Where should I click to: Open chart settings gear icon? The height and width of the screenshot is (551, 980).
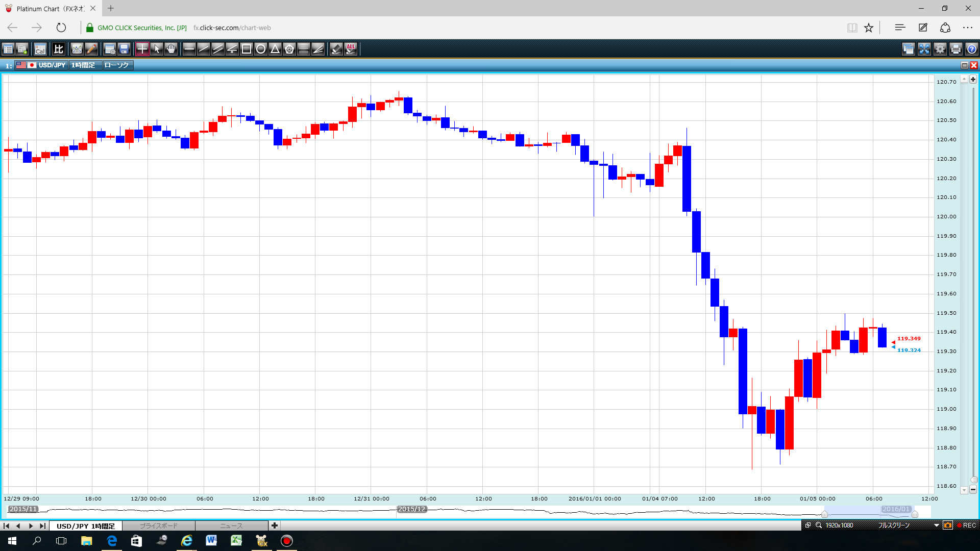(940, 49)
